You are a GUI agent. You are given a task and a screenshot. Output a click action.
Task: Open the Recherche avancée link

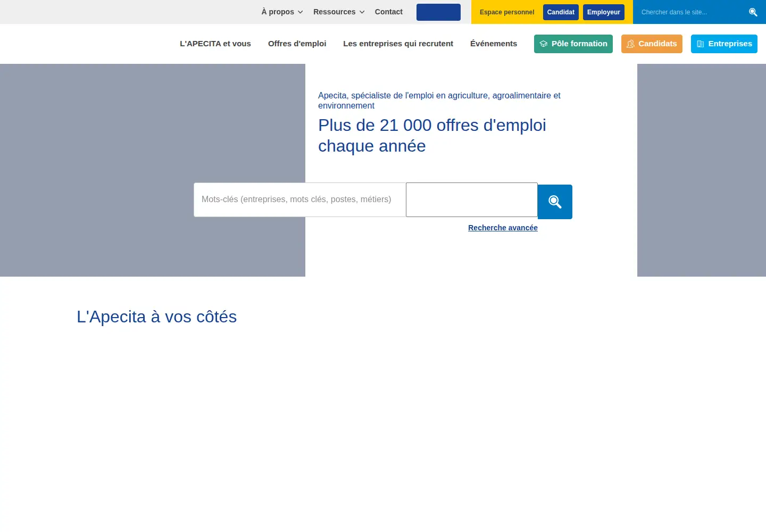(x=503, y=228)
